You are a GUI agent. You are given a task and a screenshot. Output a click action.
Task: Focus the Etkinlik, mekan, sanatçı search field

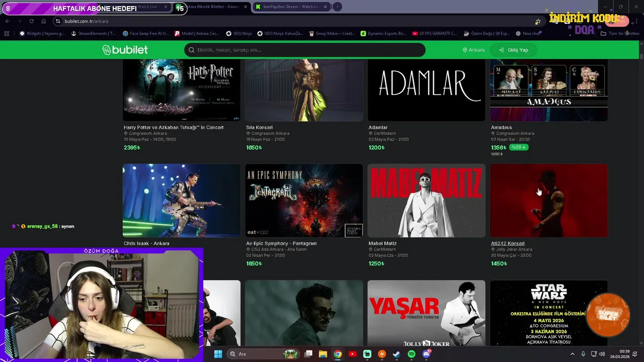(x=304, y=50)
